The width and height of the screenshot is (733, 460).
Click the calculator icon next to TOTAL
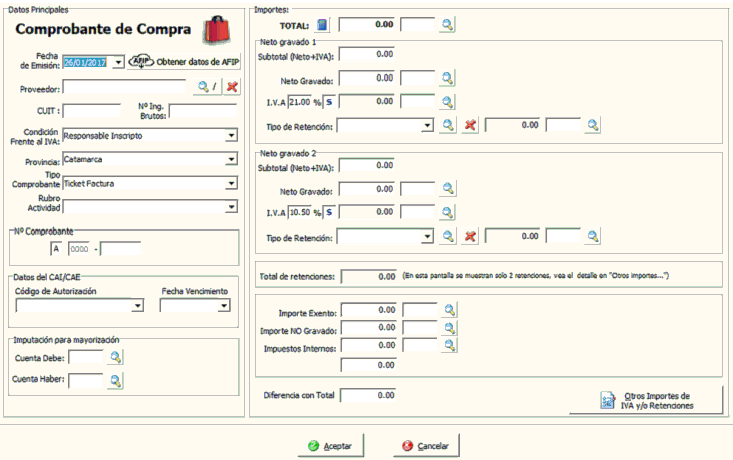[x=323, y=24]
